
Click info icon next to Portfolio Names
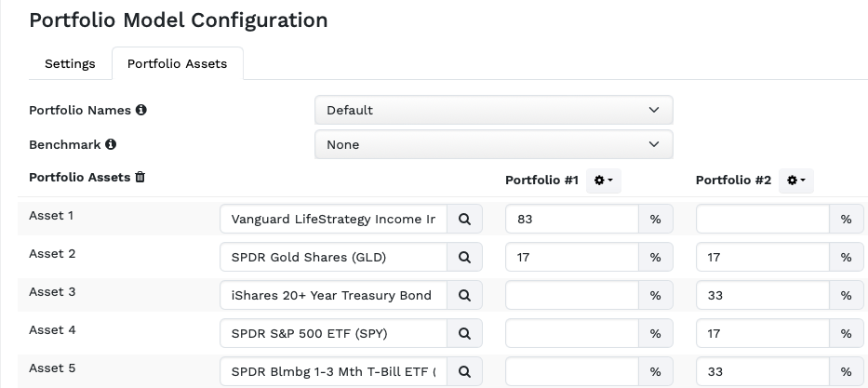click(x=141, y=110)
